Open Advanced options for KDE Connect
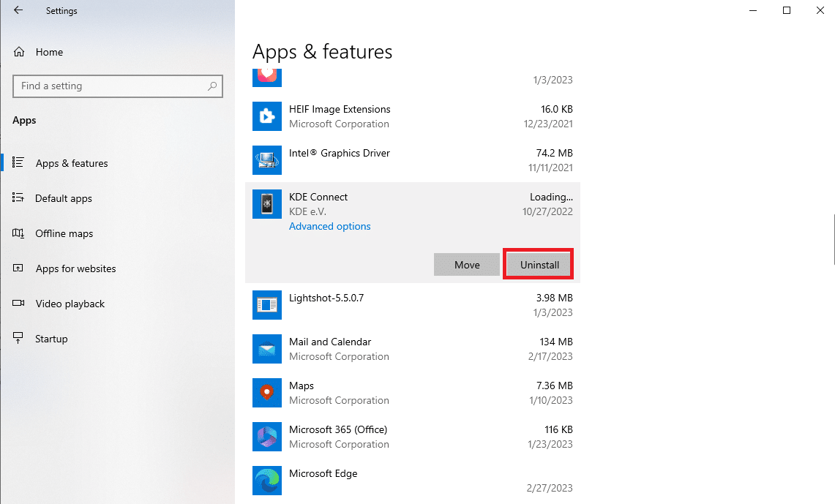 pos(329,226)
